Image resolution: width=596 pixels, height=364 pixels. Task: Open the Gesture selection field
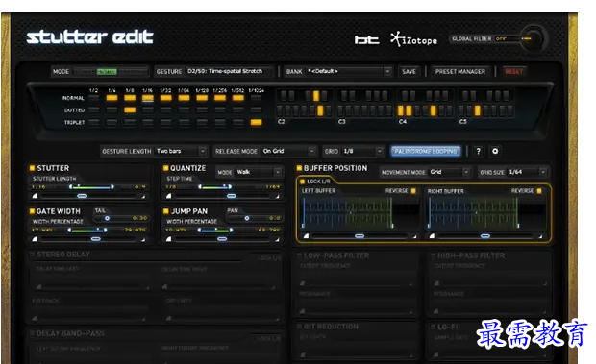click(229, 71)
